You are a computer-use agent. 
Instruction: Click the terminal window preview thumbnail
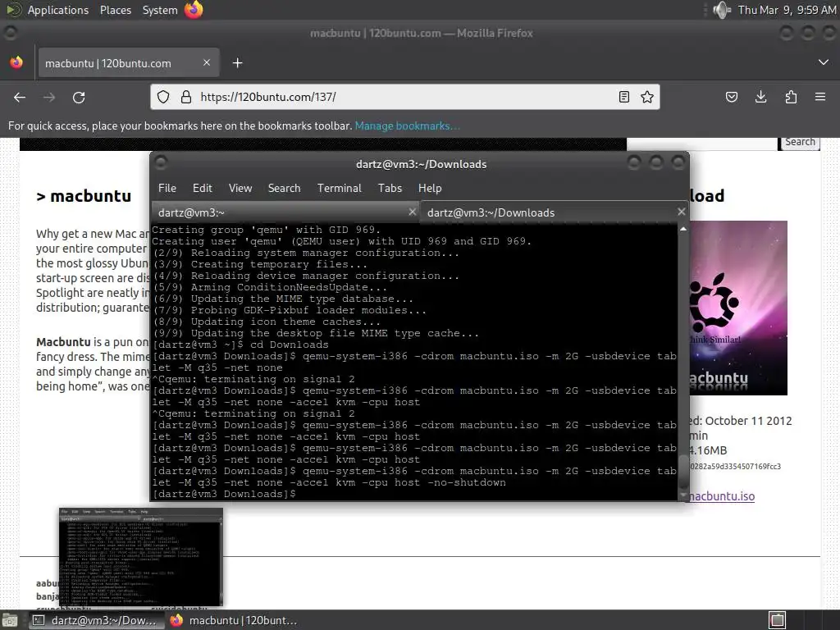(141, 557)
